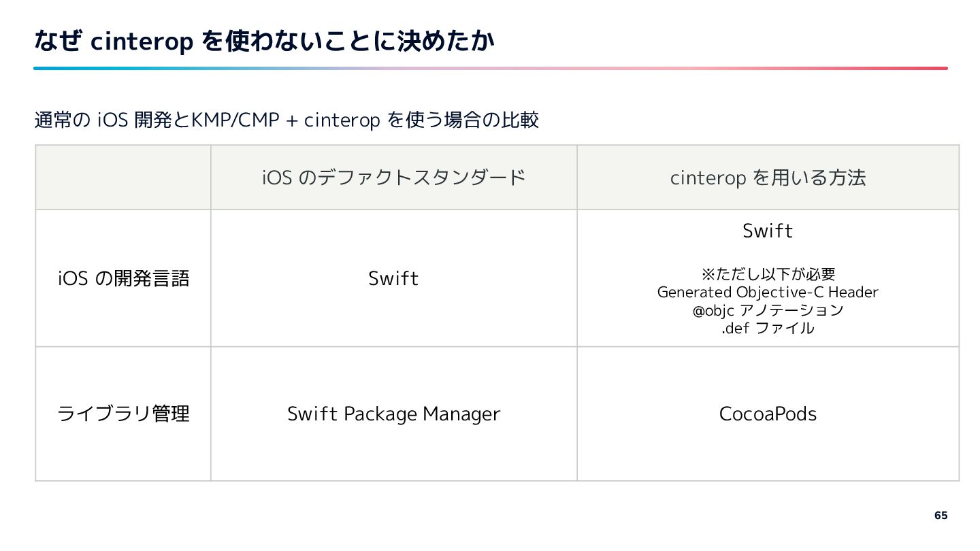Select 'Generated Objective-C Header' text

[x=768, y=293]
